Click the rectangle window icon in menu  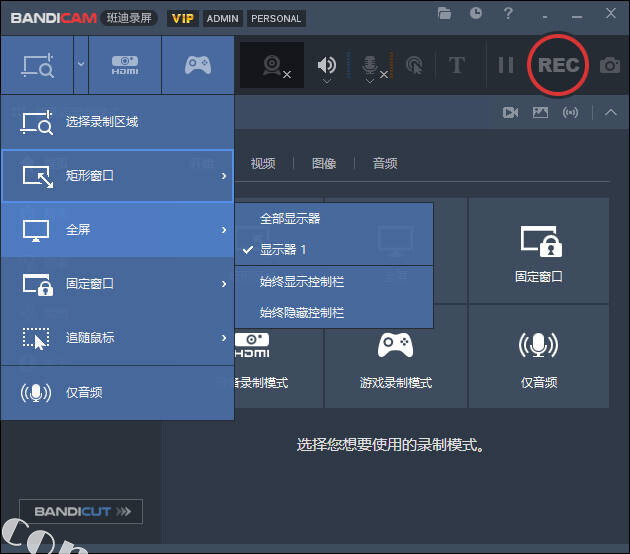click(37, 176)
